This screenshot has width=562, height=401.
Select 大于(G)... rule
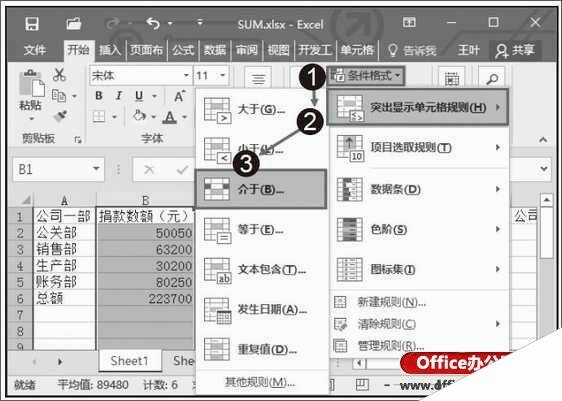point(261,110)
